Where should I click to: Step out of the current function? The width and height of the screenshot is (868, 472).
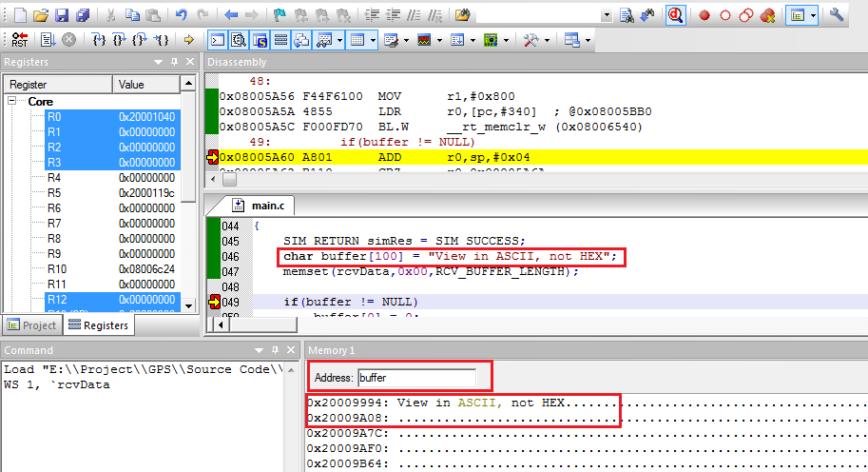coord(140,40)
